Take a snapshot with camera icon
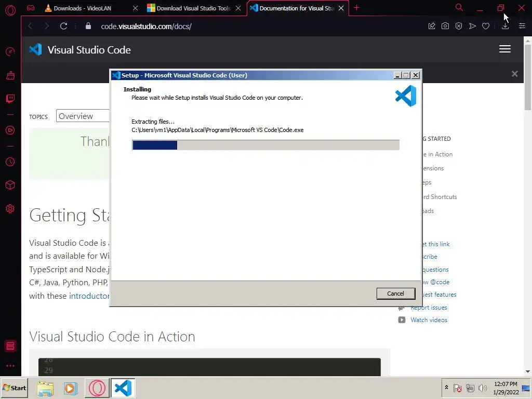532x399 pixels. pyautogui.click(x=445, y=26)
